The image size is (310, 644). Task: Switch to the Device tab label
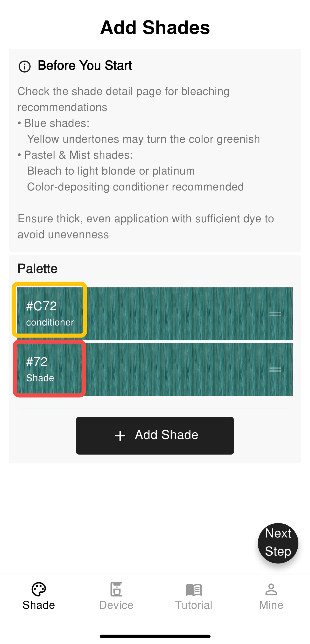[x=116, y=605]
